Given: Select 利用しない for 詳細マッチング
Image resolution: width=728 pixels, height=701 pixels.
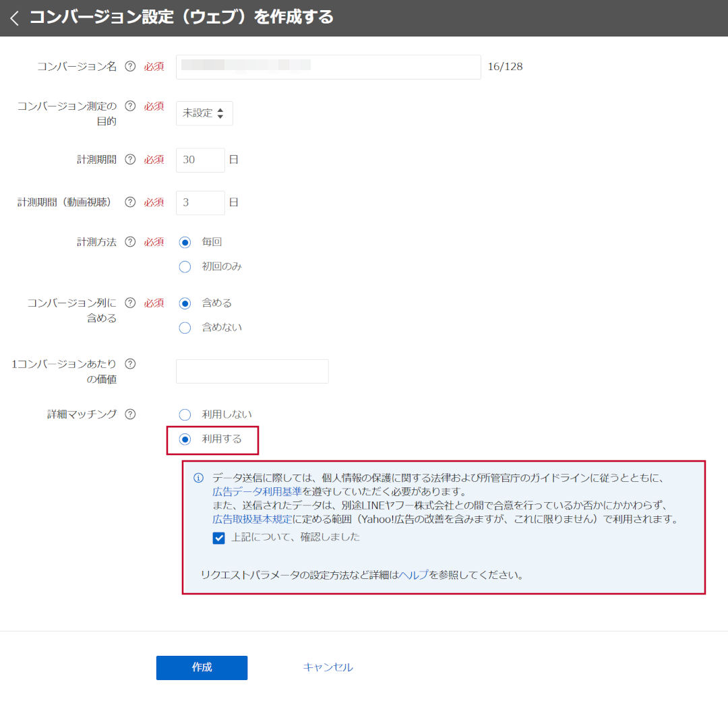Looking at the screenshot, I should tap(185, 415).
